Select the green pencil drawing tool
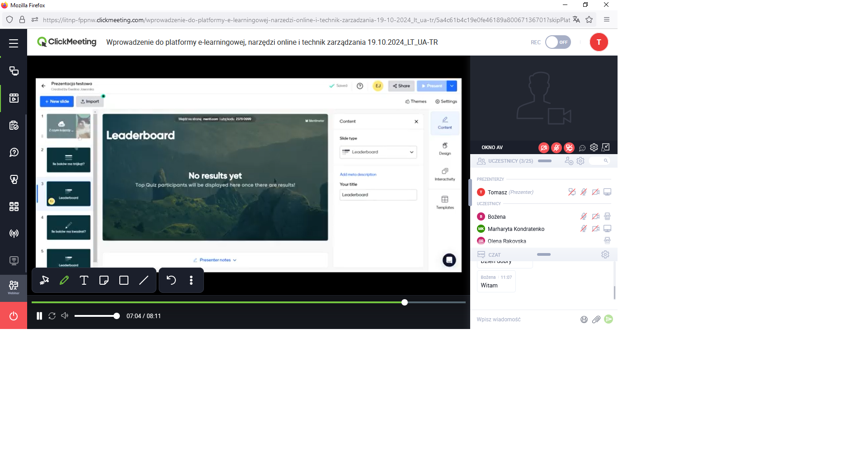This screenshot has width=868, height=470. tap(64, 280)
